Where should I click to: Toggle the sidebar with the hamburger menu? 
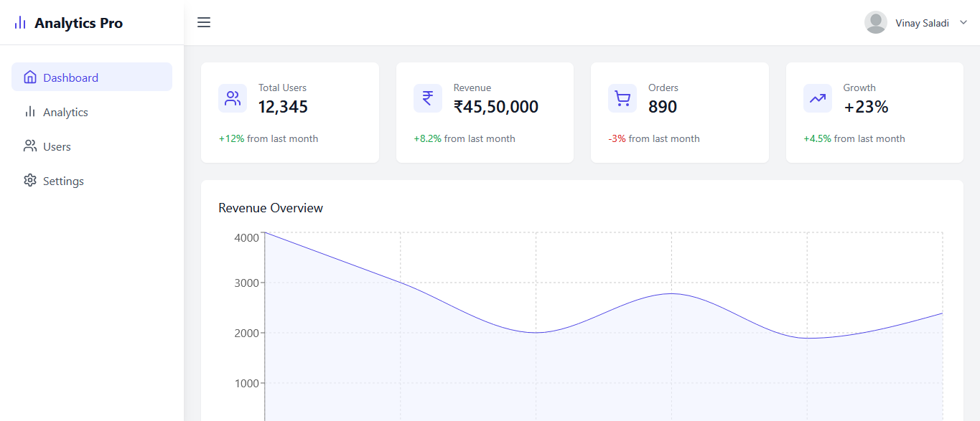pos(204,22)
